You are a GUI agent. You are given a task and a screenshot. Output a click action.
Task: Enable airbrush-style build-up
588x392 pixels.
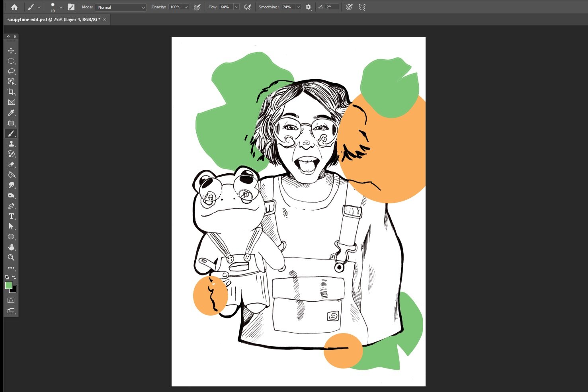pos(248,7)
